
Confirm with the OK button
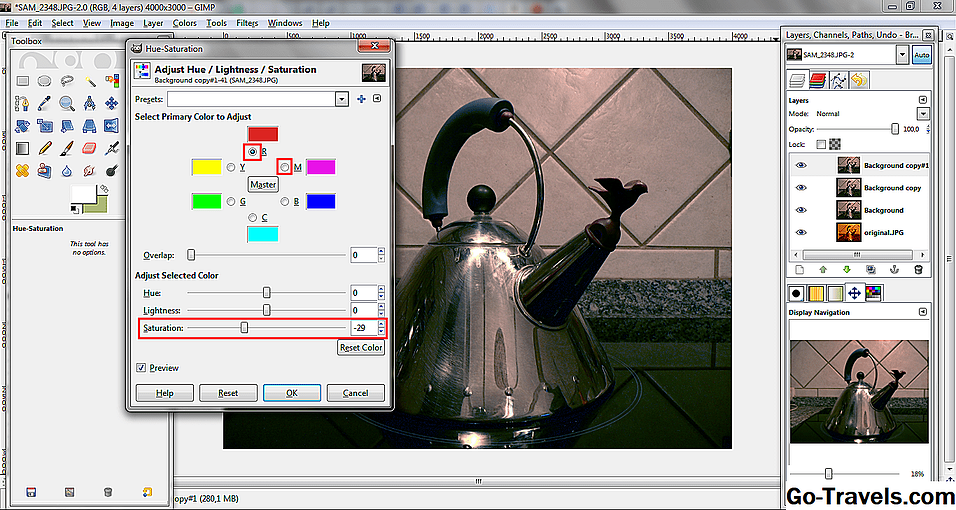click(291, 393)
